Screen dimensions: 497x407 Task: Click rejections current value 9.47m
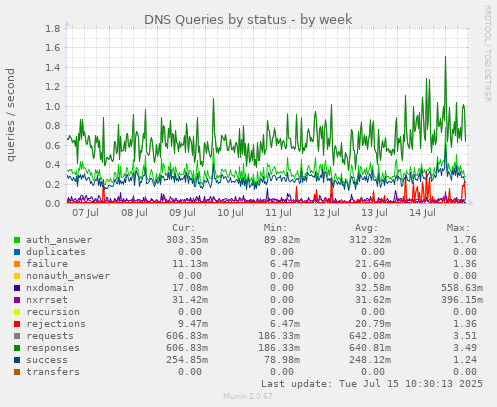tap(193, 324)
